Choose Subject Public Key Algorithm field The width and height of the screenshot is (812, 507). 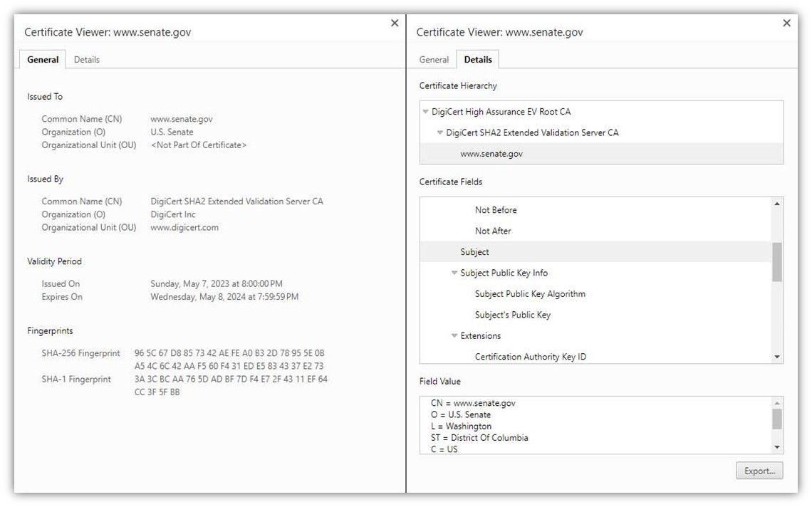tap(530, 294)
